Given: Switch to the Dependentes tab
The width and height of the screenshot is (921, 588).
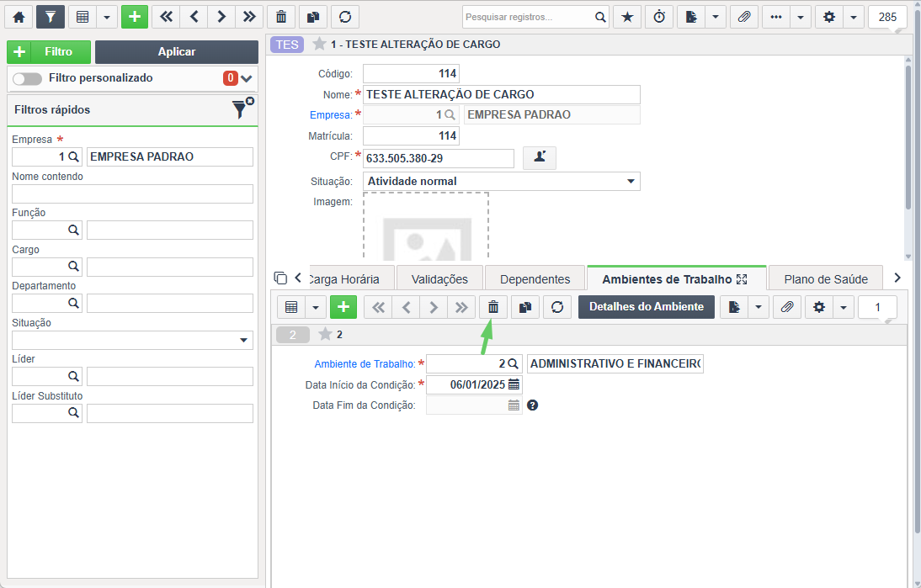Looking at the screenshot, I should (535, 279).
